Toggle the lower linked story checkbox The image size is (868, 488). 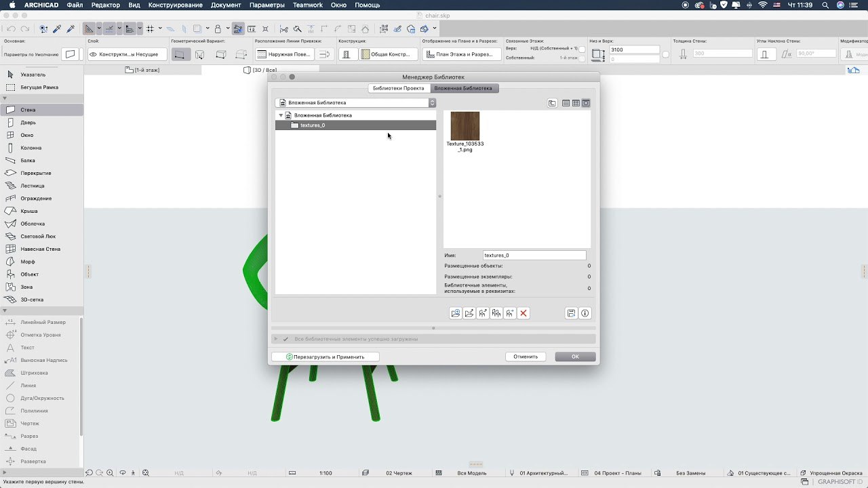pyautogui.click(x=582, y=58)
